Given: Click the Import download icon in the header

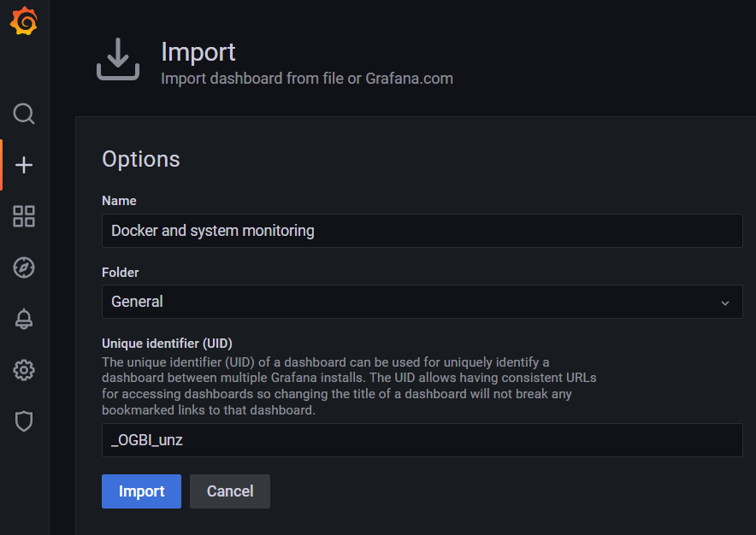Looking at the screenshot, I should coord(118,60).
